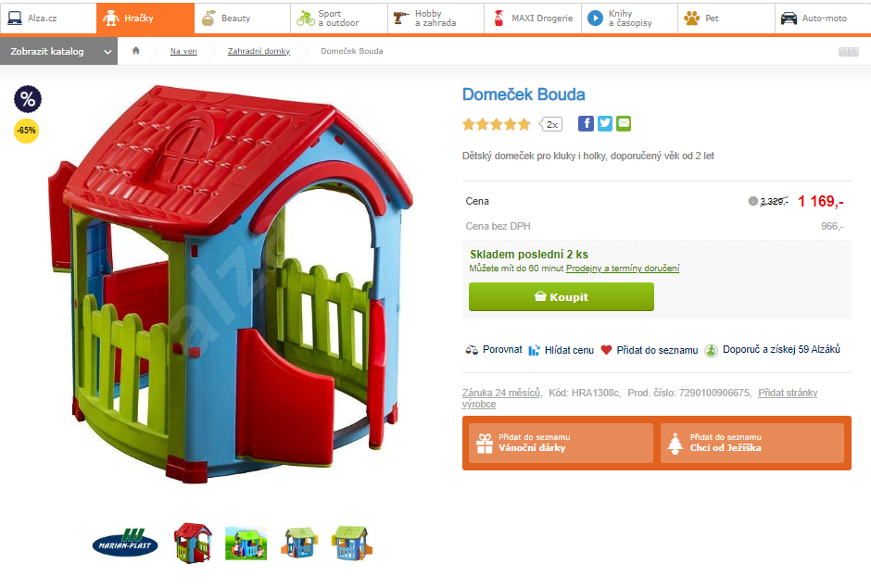Navigate to Zahradní domky breadcrumb
Screen dimensions: 871x588
259,51
